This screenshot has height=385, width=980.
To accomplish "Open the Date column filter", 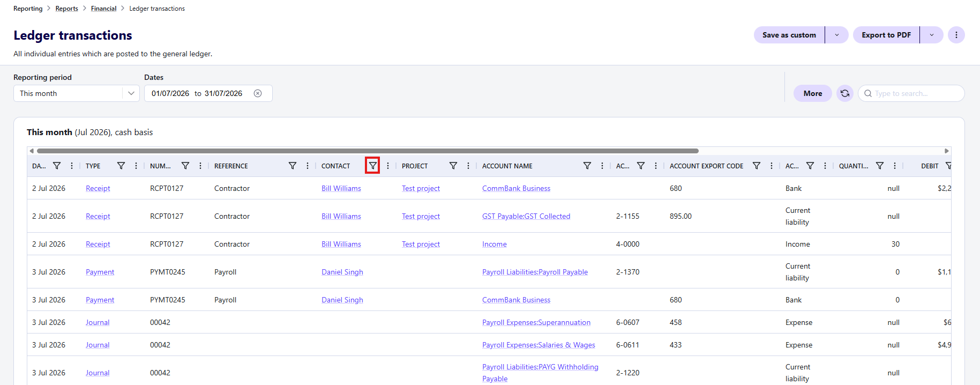I will coord(57,166).
